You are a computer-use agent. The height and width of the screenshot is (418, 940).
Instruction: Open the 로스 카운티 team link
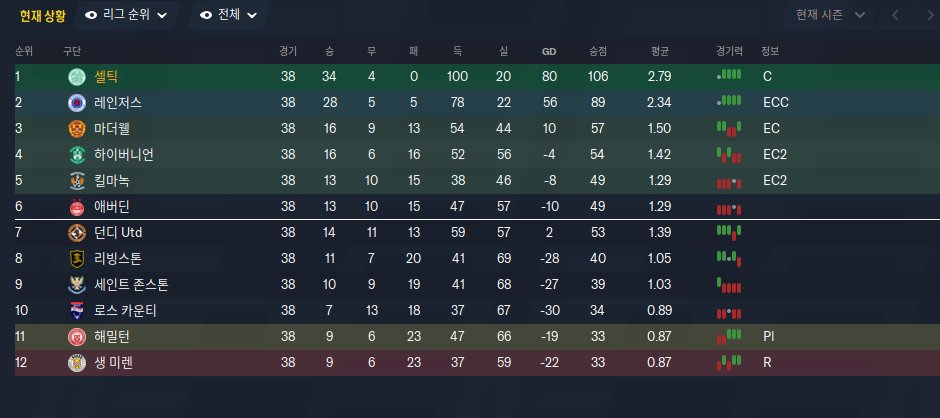click(130, 310)
